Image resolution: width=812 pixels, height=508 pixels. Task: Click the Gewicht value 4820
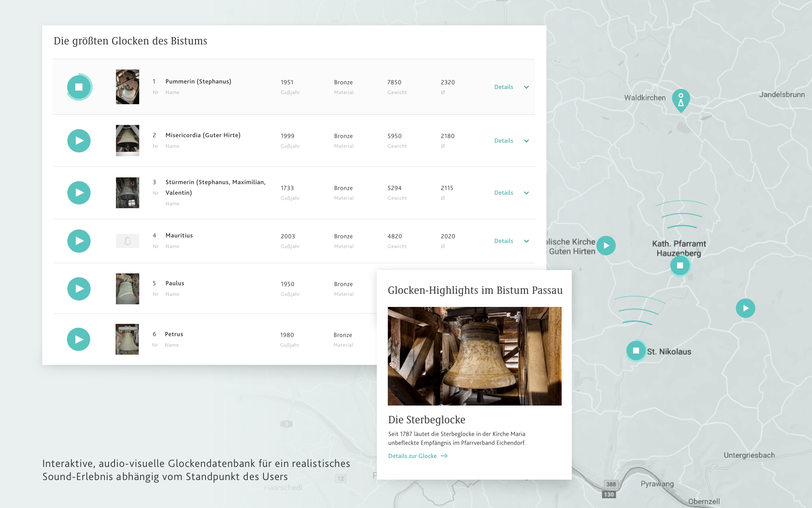click(395, 236)
